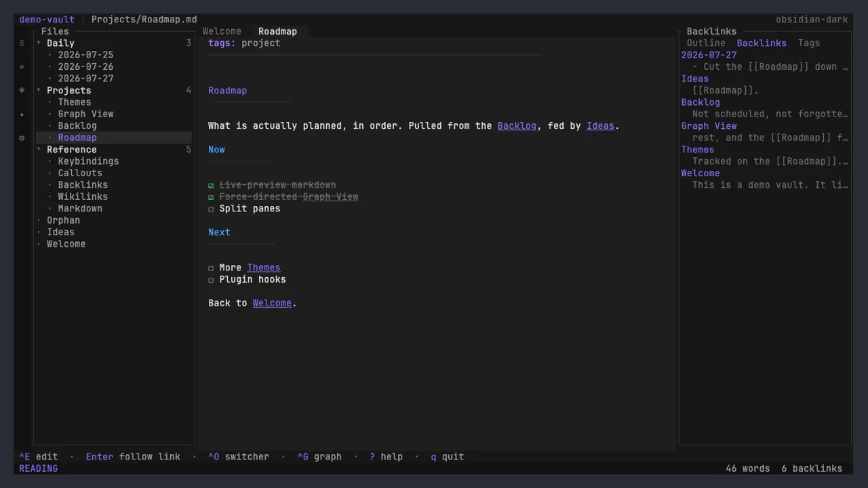The height and width of the screenshot is (488, 868).
Task: Click the 'Daily' folder name
Action: [x=60, y=43]
